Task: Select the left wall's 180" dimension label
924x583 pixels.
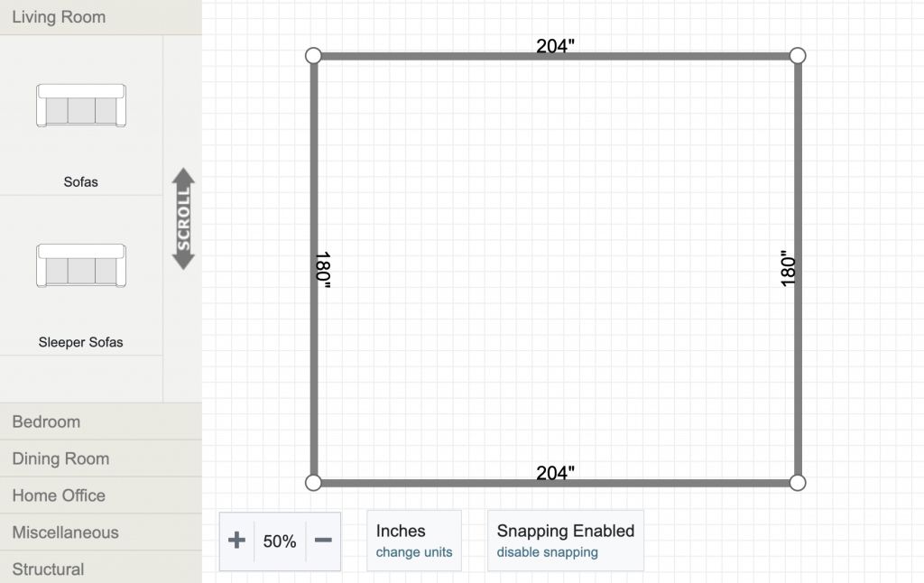Action: pyautogui.click(x=324, y=269)
